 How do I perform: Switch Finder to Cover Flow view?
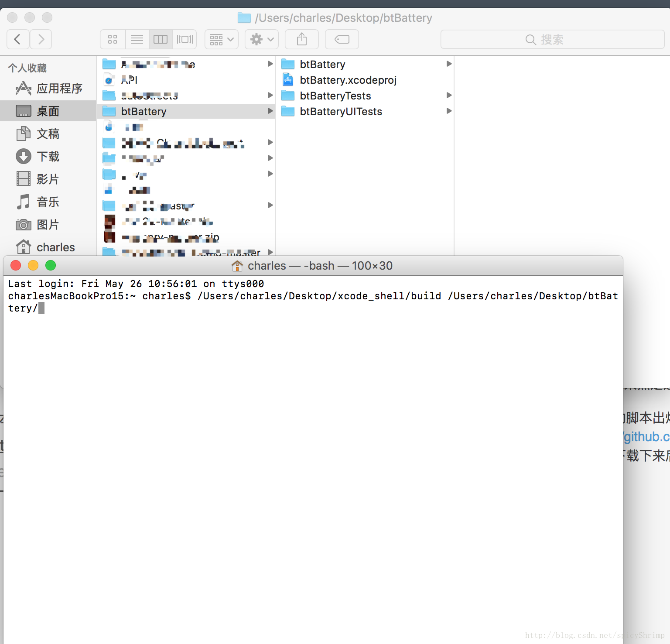tap(185, 39)
